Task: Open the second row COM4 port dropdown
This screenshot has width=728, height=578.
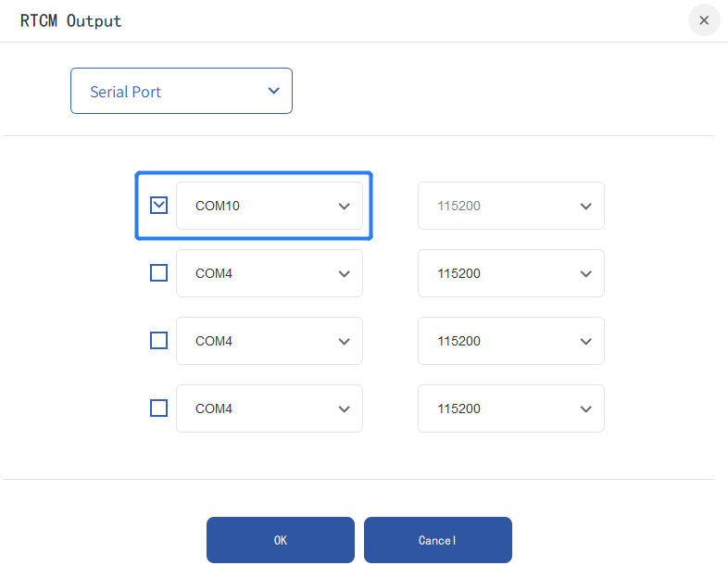Action: click(269, 273)
